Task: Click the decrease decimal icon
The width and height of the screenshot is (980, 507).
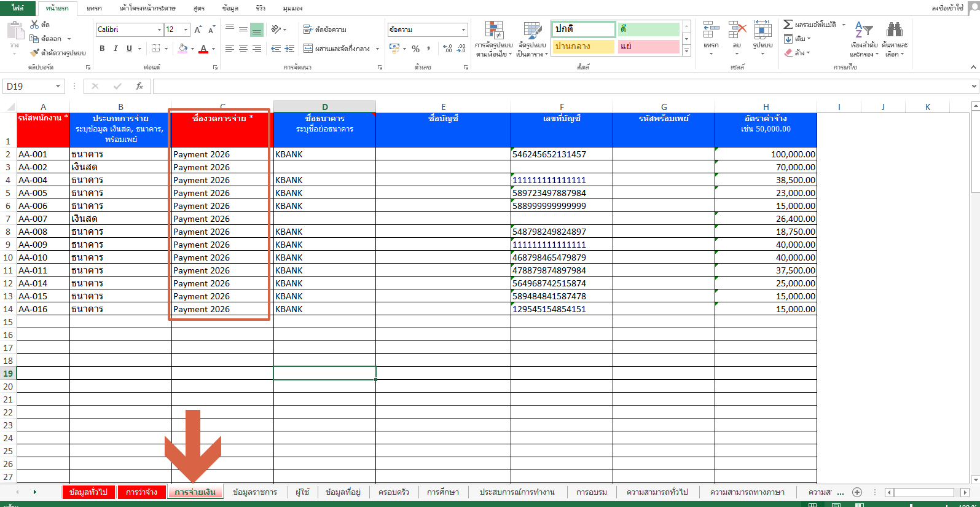Action: click(461, 49)
